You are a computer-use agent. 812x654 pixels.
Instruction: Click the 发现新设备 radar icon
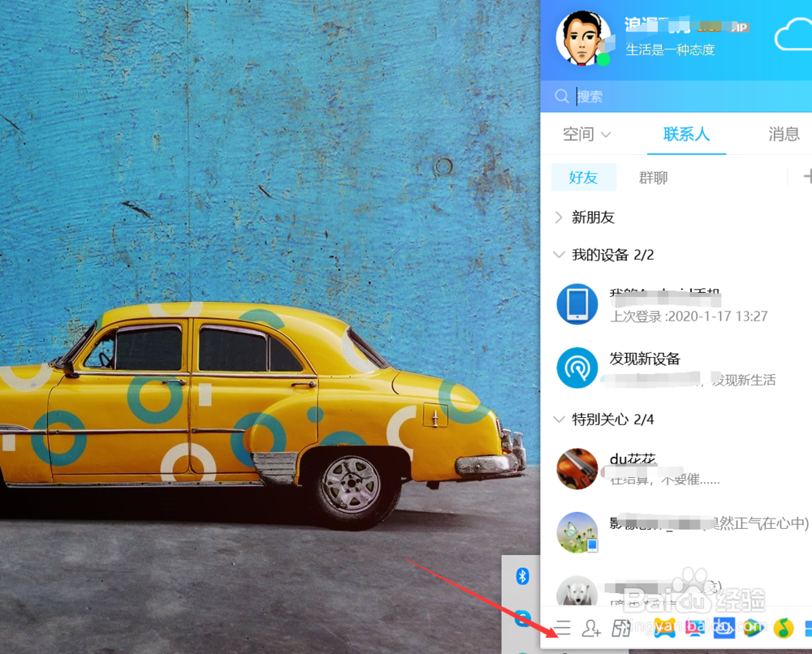tap(577, 367)
